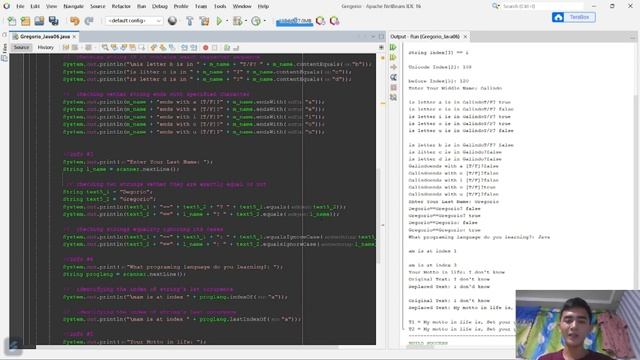Screen dimensions: 640x360
Task: Redo the last undone edit
Action: click(x=89, y=21)
